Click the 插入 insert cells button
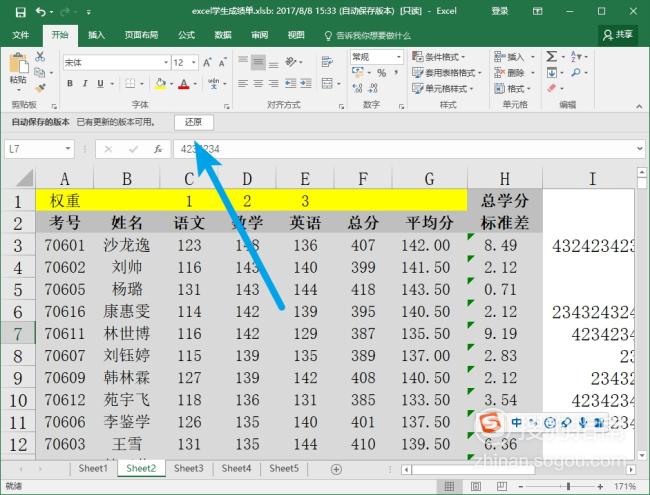This screenshot has width=650, height=495. point(509,57)
